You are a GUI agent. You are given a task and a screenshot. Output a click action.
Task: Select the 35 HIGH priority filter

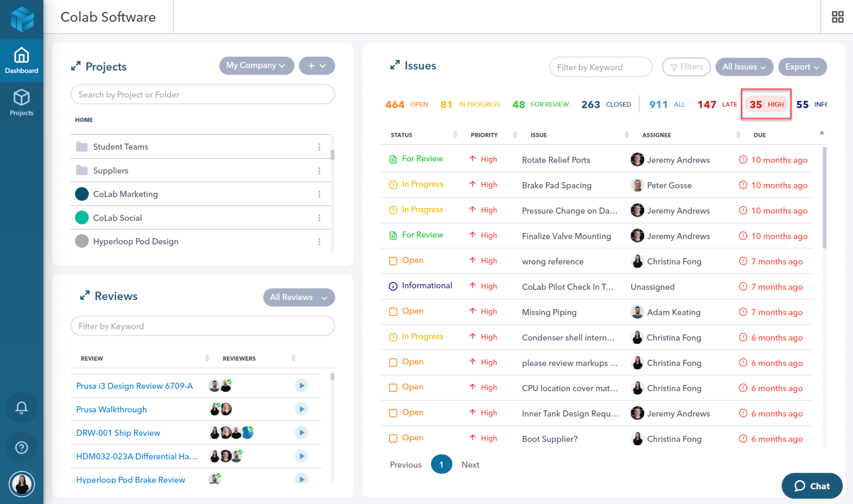tap(766, 104)
